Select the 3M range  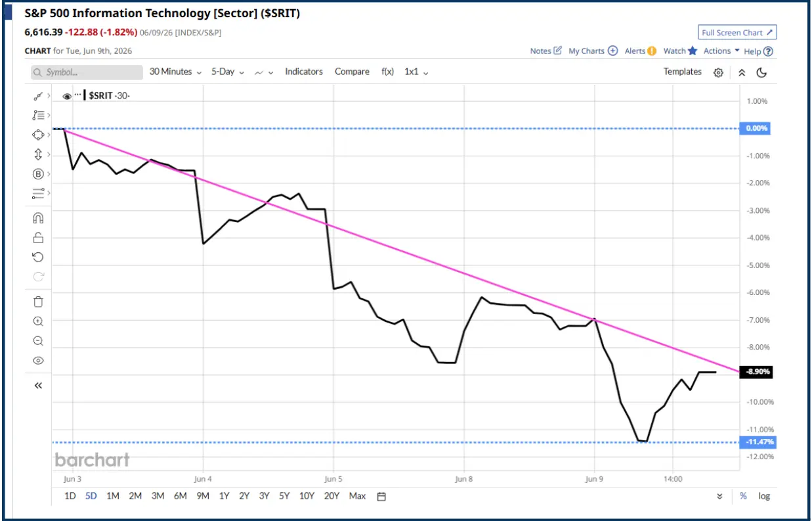pyautogui.click(x=158, y=496)
